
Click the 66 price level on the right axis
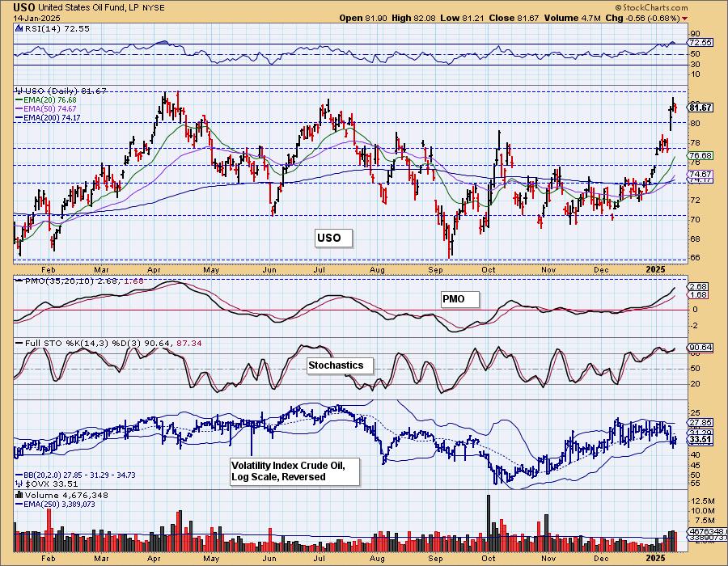pyautogui.click(x=695, y=258)
